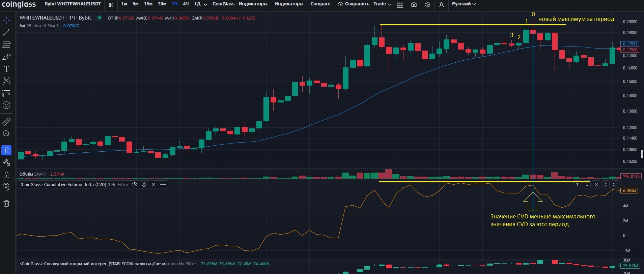
Task: Toggle magnet mode
Action: click(6, 150)
